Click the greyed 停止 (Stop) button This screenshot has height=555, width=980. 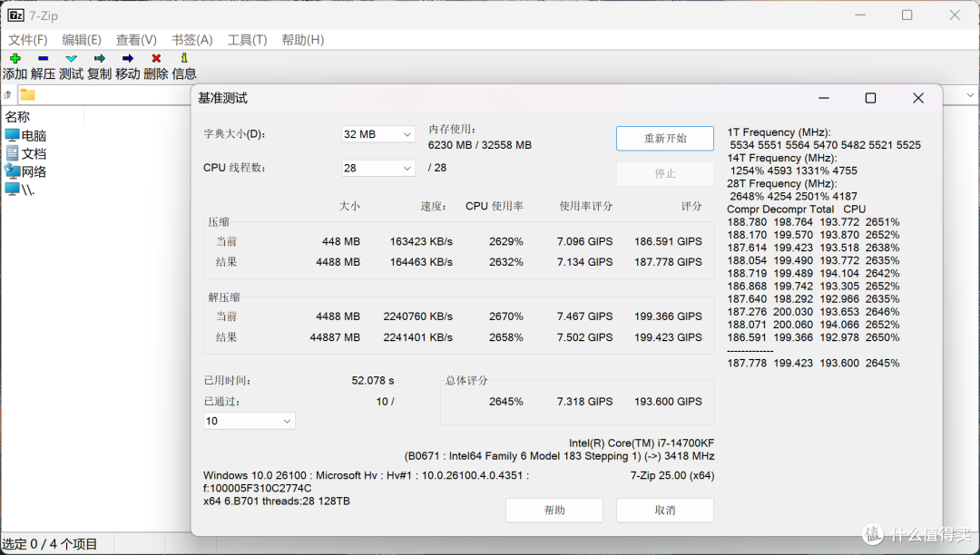pyautogui.click(x=665, y=173)
